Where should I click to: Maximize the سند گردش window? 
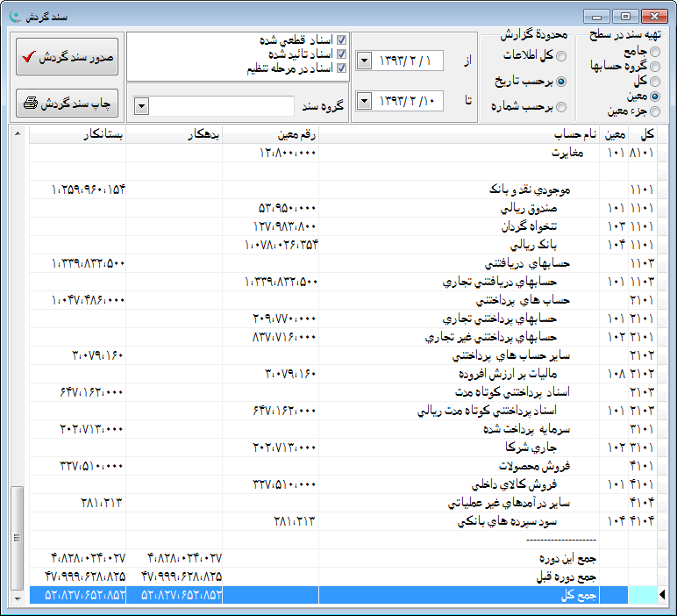(625, 17)
